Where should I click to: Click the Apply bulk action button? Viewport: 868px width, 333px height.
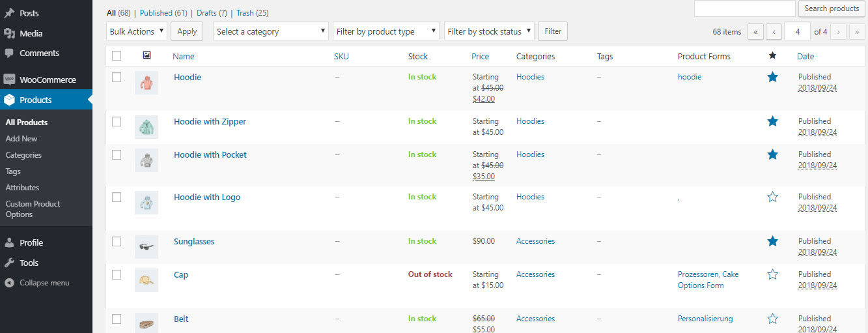tap(187, 31)
